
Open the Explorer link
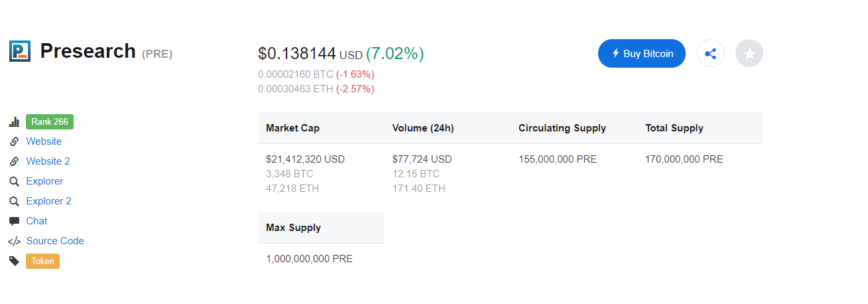pyautogui.click(x=44, y=181)
